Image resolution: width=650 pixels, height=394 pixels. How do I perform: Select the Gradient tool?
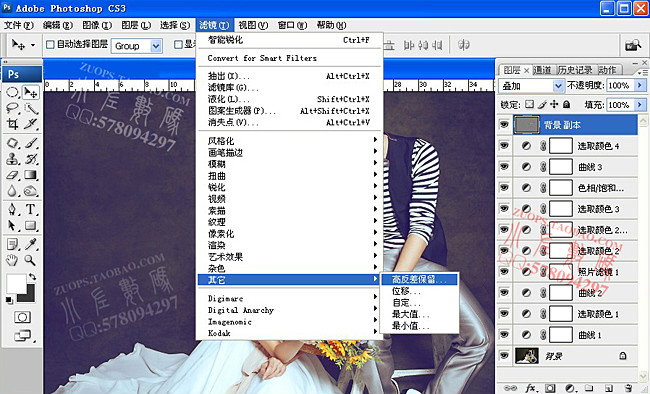pos(31,175)
